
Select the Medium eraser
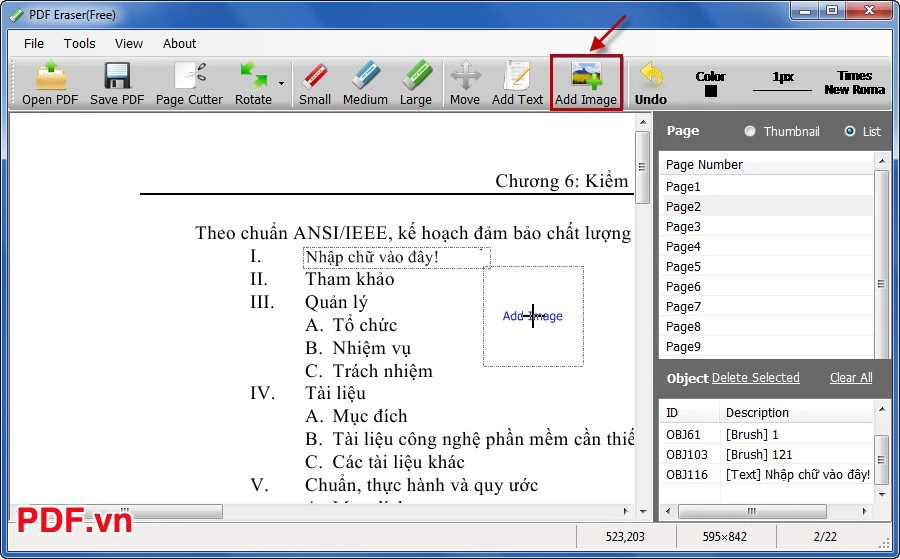365,83
